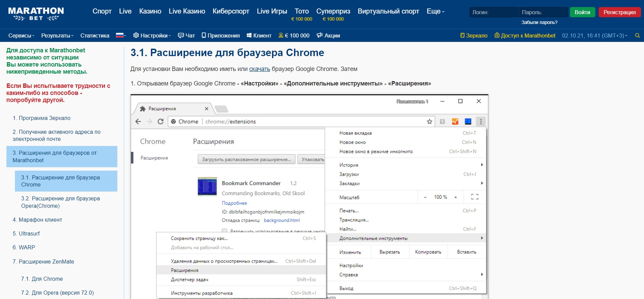Open Клиент with the Windows icon
644x299 pixels.
(259, 35)
